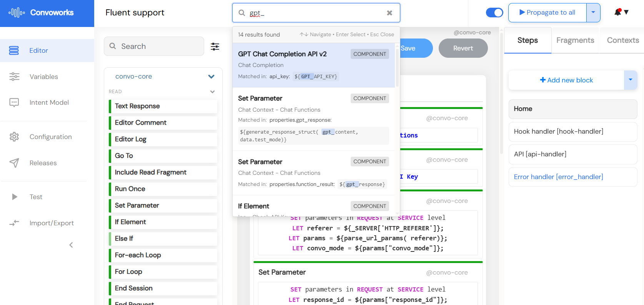Clear the gpt_ search text
The width and height of the screenshot is (644, 305).
pos(389,13)
